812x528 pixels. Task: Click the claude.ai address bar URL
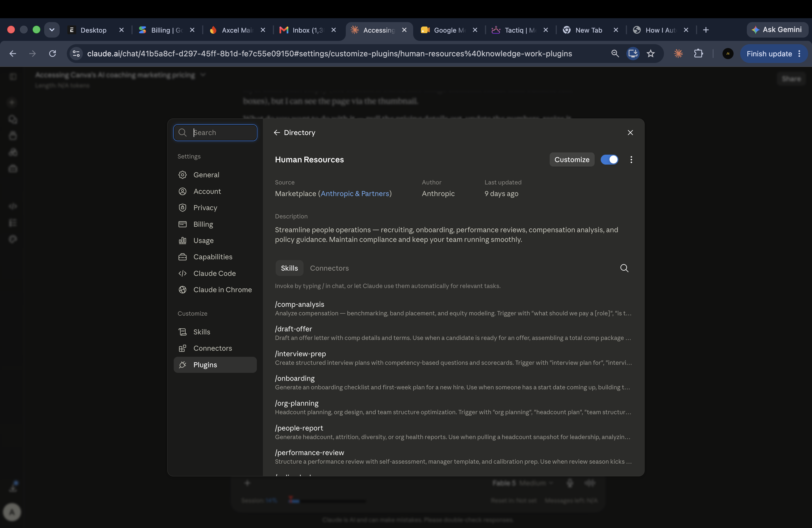tap(329, 54)
